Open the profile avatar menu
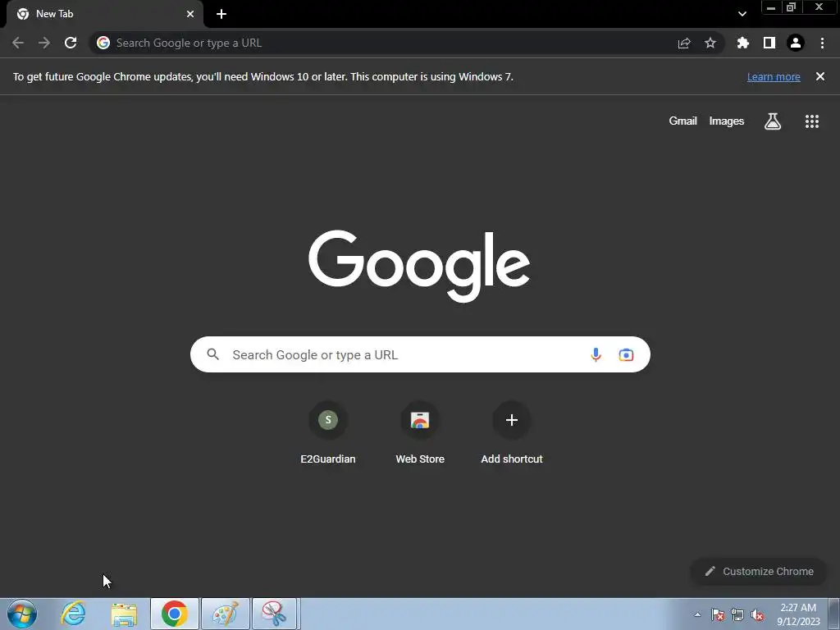The width and height of the screenshot is (840, 630). pos(796,43)
